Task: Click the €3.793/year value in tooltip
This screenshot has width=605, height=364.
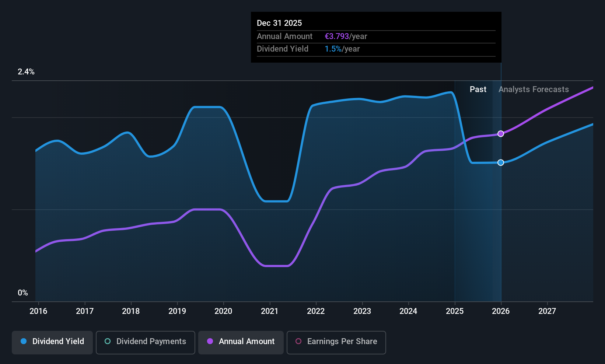Action: 346,36
